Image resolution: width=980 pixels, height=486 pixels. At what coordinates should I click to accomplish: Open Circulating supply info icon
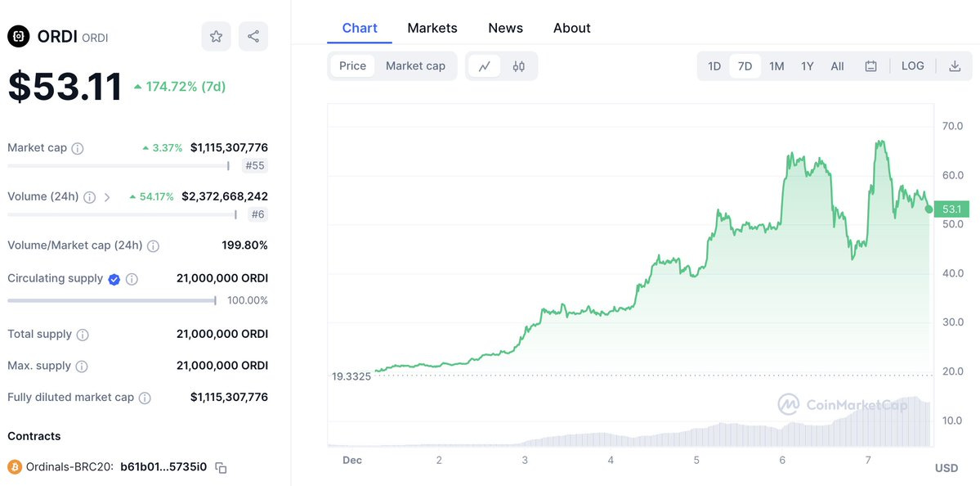tap(132, 279)
